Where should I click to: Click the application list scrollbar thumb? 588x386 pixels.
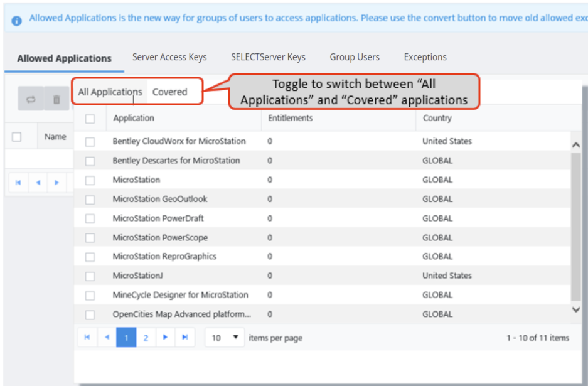(x=576, y=227)
